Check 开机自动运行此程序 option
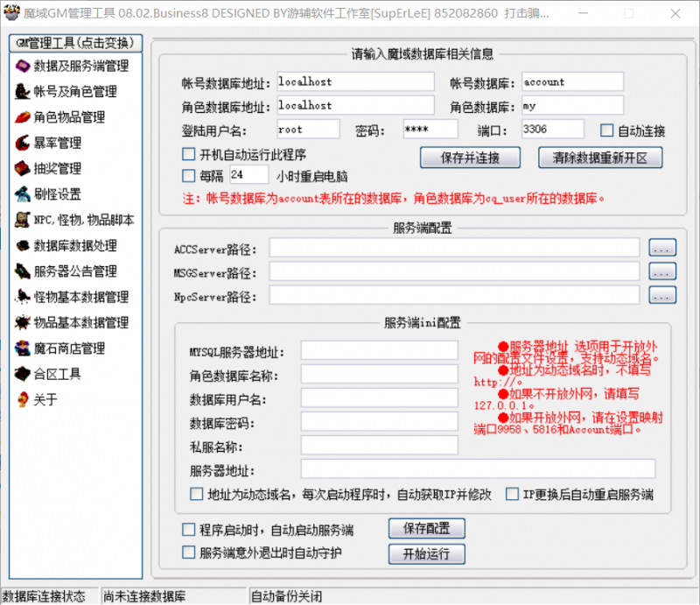Viewport: 700px width, 605px height. coord(189,154)
